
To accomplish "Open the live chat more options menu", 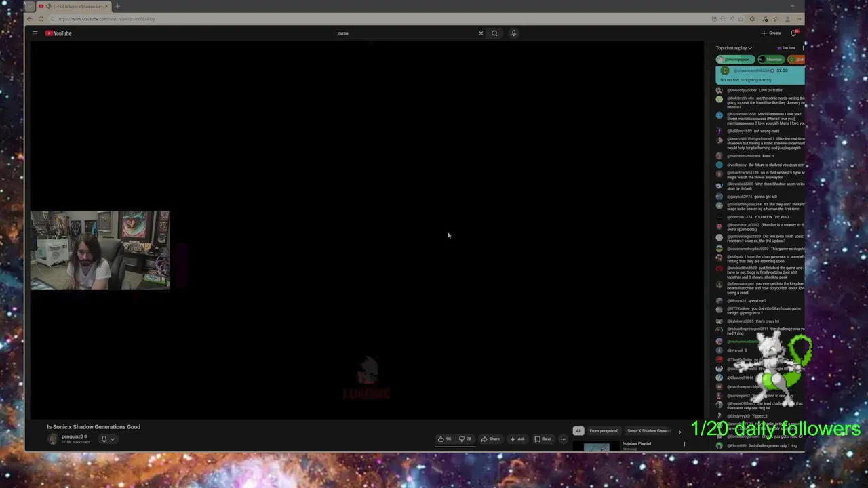I will point(803,48).
